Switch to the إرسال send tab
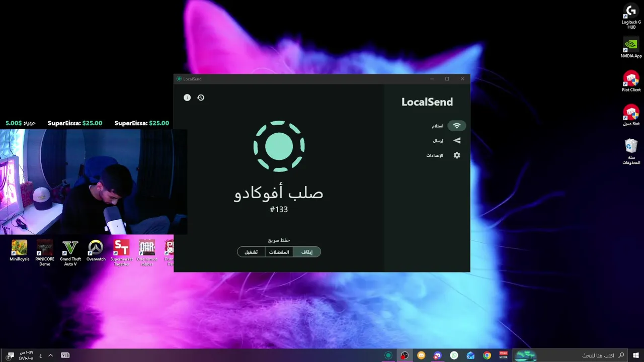This screenshot has height=362, width=644. (447, 141)
